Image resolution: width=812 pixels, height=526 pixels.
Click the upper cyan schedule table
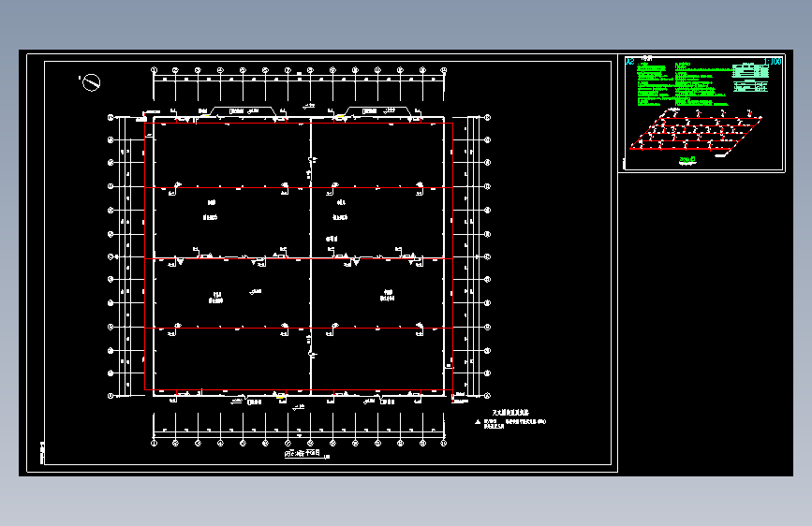[x=750, y=70]
